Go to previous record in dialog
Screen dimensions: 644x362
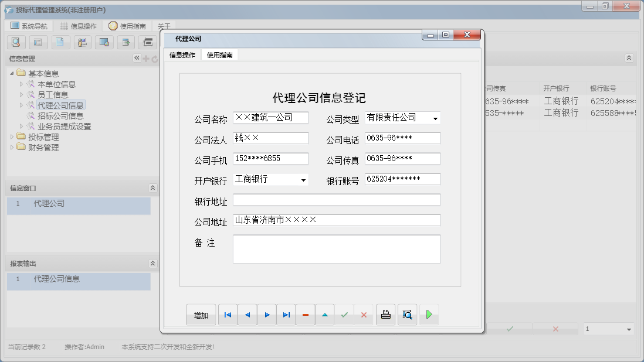(x=248, y=315)
